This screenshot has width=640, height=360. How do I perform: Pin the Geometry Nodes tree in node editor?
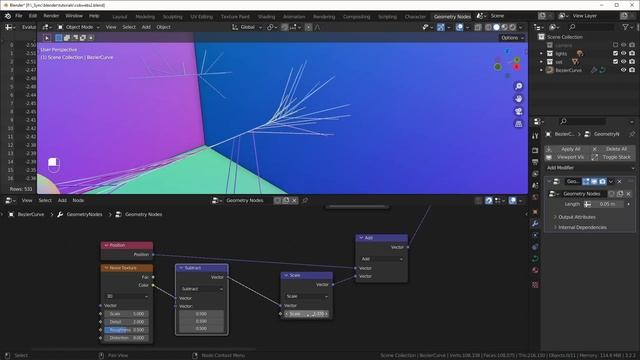[x=305, y=200]
